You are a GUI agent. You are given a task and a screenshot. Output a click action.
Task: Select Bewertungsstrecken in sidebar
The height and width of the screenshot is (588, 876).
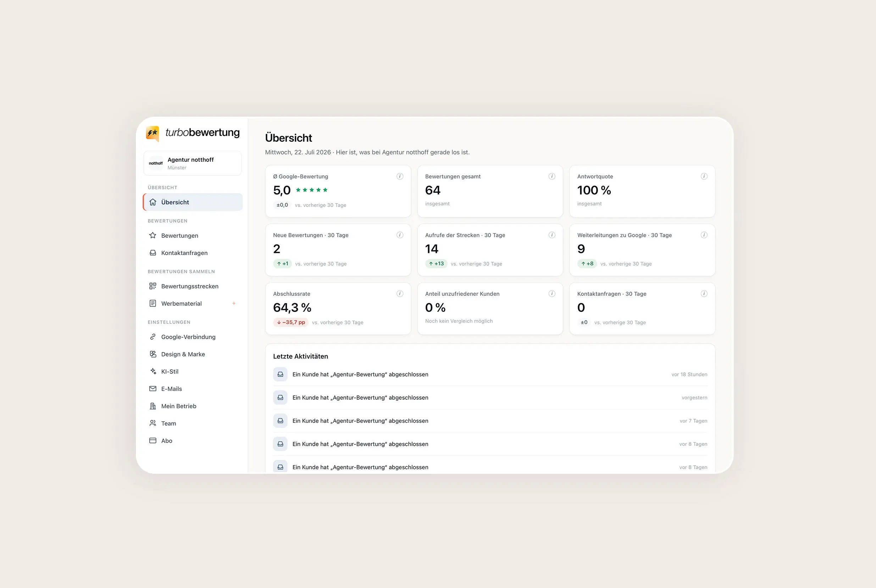(x=192, y=286)
